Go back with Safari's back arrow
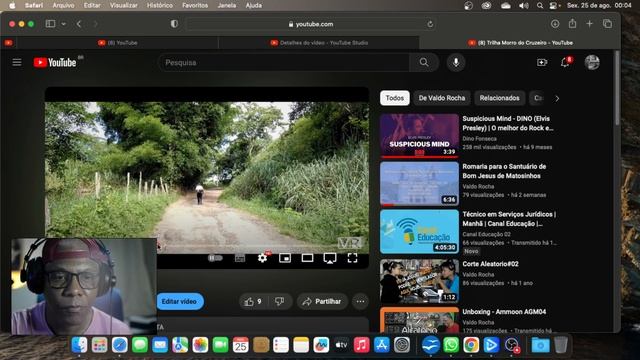Screen dimensions: 640x360 pyautogui.click(x=79, y=24)
